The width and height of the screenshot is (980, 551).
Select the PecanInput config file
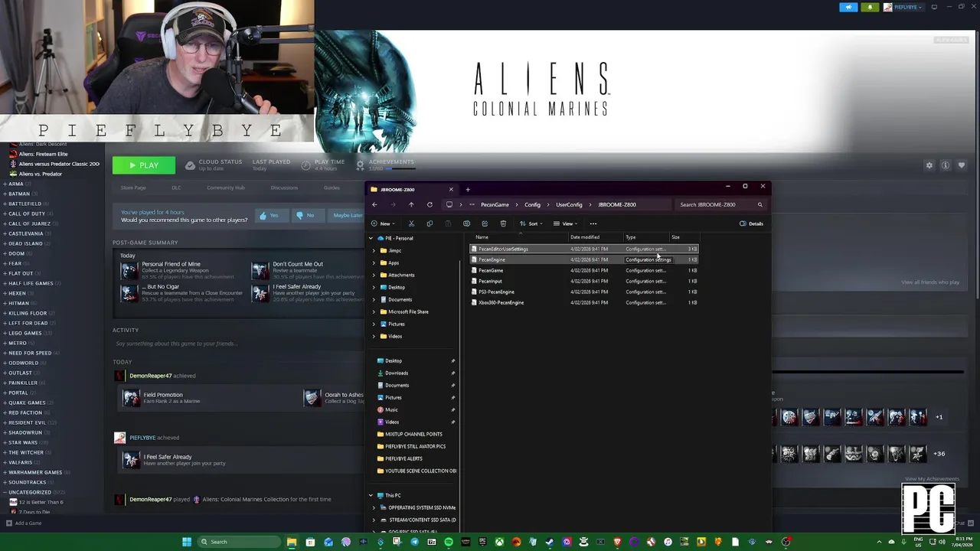(x=583, y=281)
